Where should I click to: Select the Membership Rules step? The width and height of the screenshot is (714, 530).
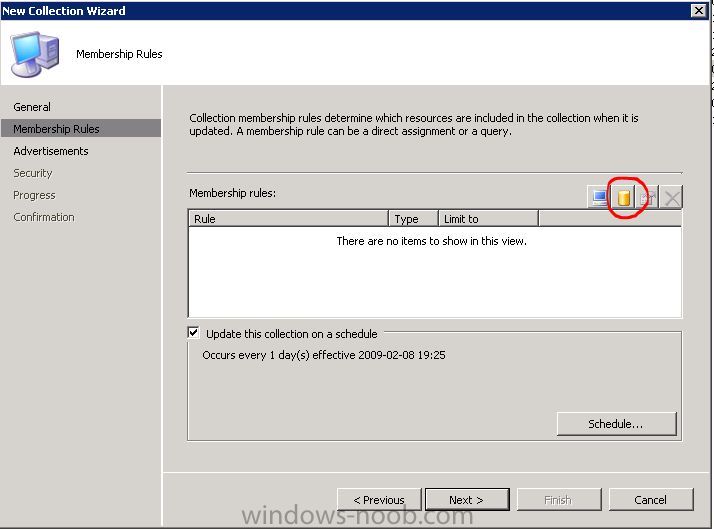click(81, 129)
